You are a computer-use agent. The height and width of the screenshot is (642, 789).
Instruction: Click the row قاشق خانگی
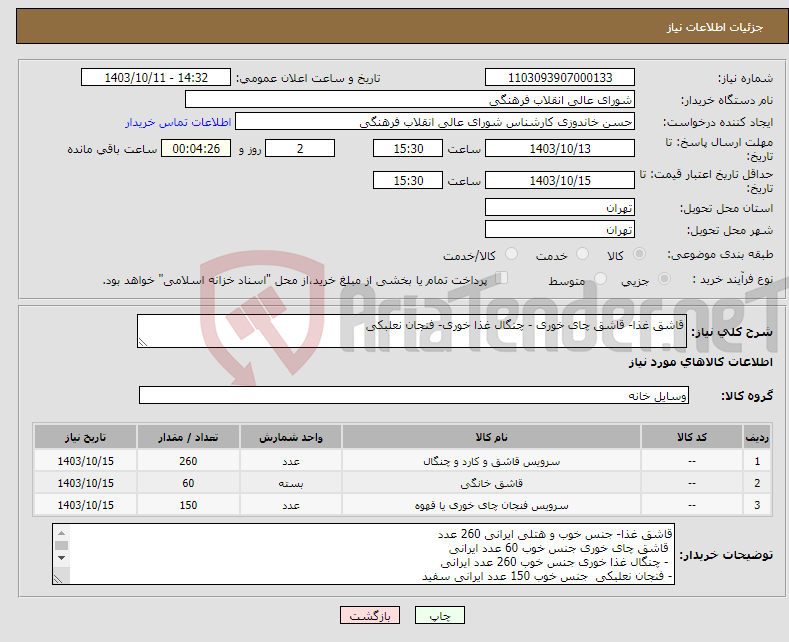pyautogui.click(x=402, y=483)
